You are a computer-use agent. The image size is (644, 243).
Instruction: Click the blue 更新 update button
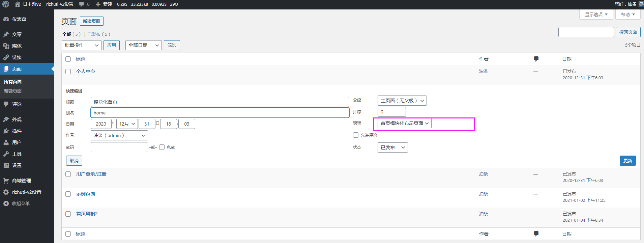point(628,161)
